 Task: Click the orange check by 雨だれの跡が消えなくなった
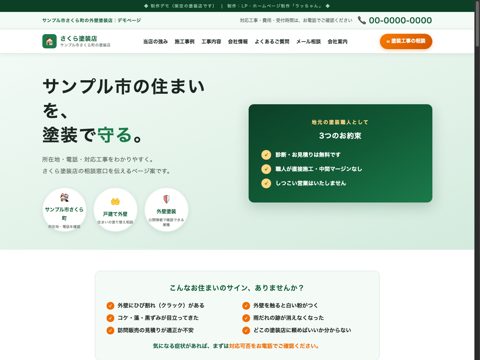coord(246,318)
